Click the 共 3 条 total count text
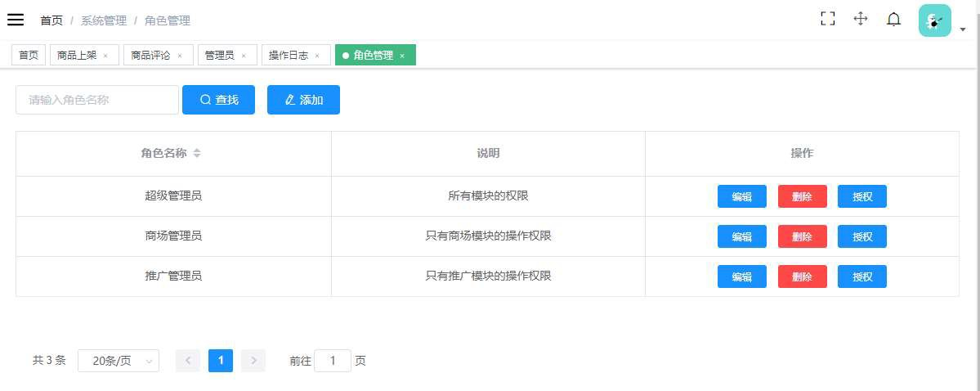Image resolution: width=980 pixels, height=391 pixels. 49,361
